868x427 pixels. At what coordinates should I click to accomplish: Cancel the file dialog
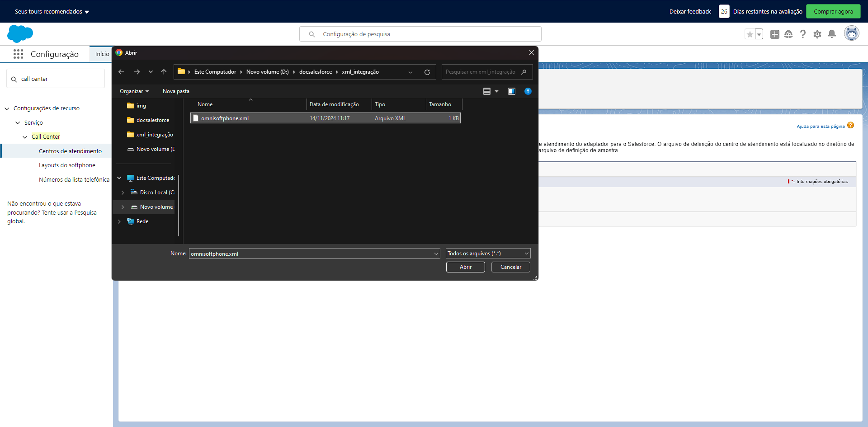coord(511,267)
